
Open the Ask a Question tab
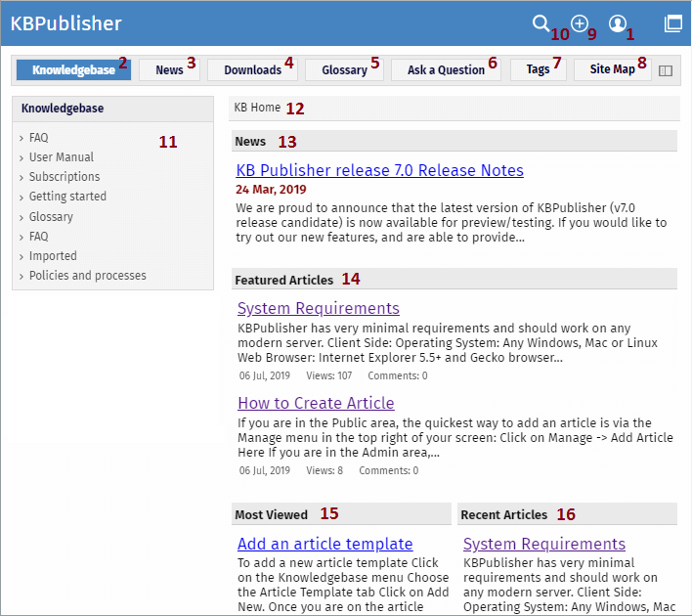(446, 69)
